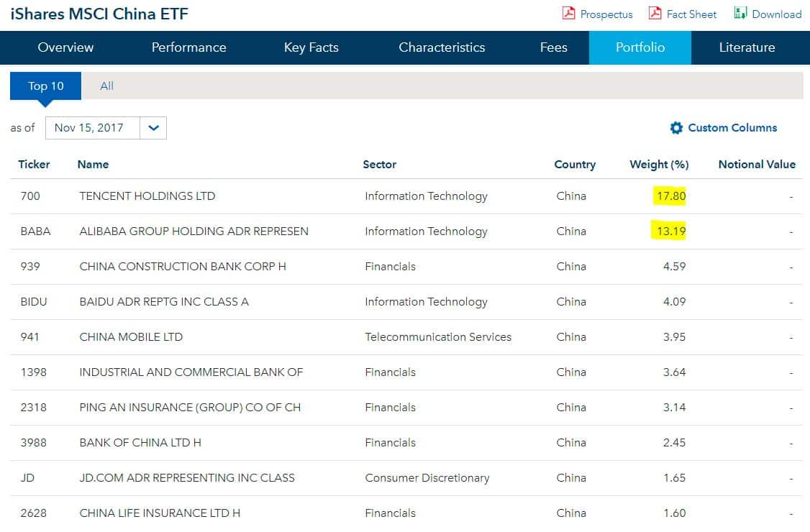Click the BIDU ticker cell

click(x=34, y=302)
